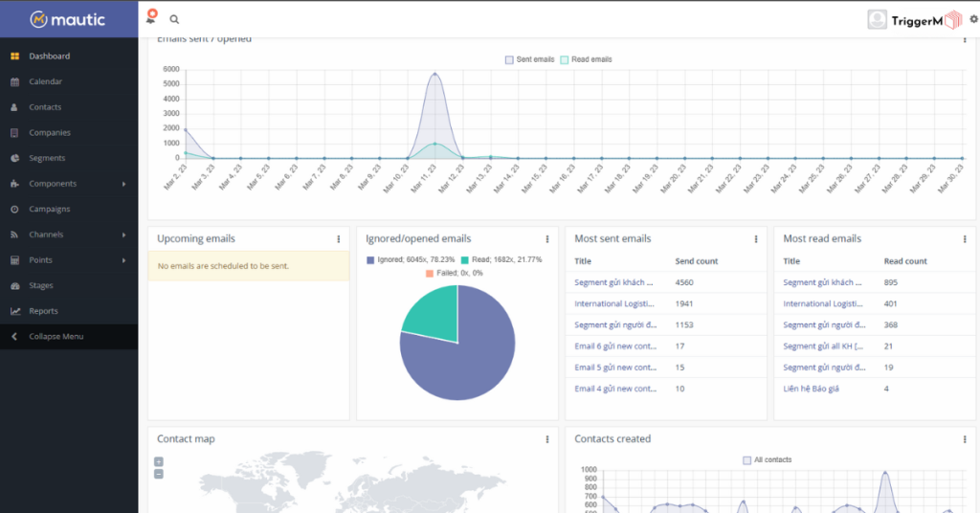Click the notifications bell icon
The image size is (980, 513).
(x=151, y=17)
